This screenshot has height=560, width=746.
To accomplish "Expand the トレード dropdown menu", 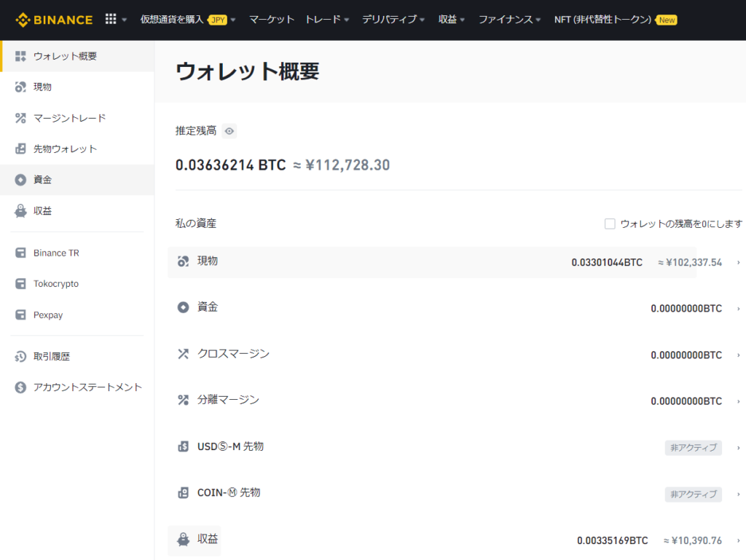I will 327,20.
